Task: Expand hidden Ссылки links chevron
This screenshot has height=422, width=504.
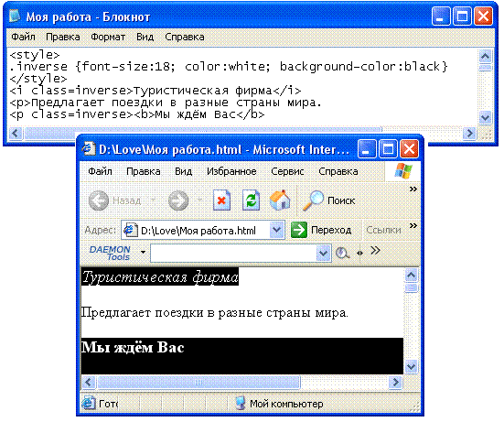Action: [413, 225]
